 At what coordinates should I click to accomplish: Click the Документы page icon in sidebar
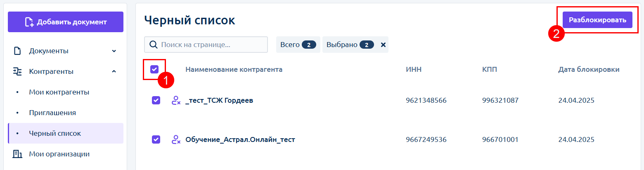click(x=17, y=51)
